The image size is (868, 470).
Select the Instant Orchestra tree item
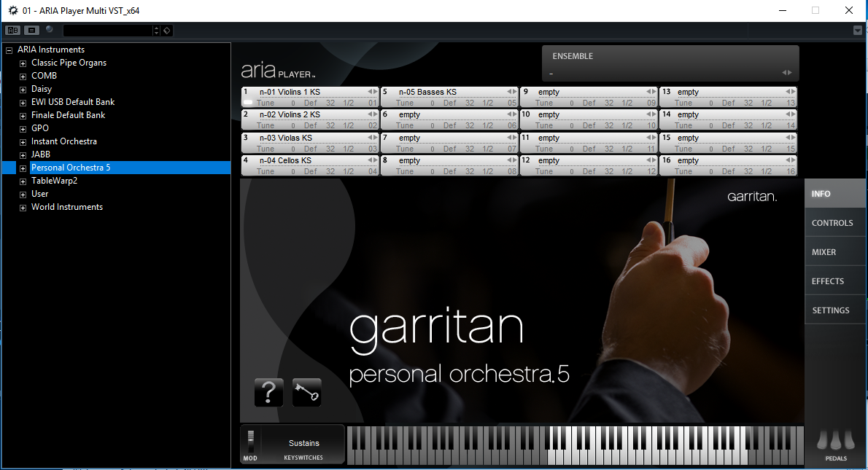click(63, 141)
